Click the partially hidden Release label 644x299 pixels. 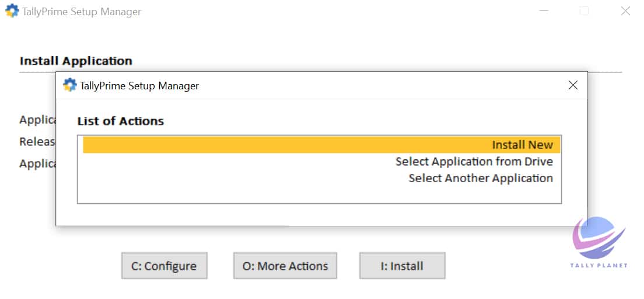coord(37,142)
